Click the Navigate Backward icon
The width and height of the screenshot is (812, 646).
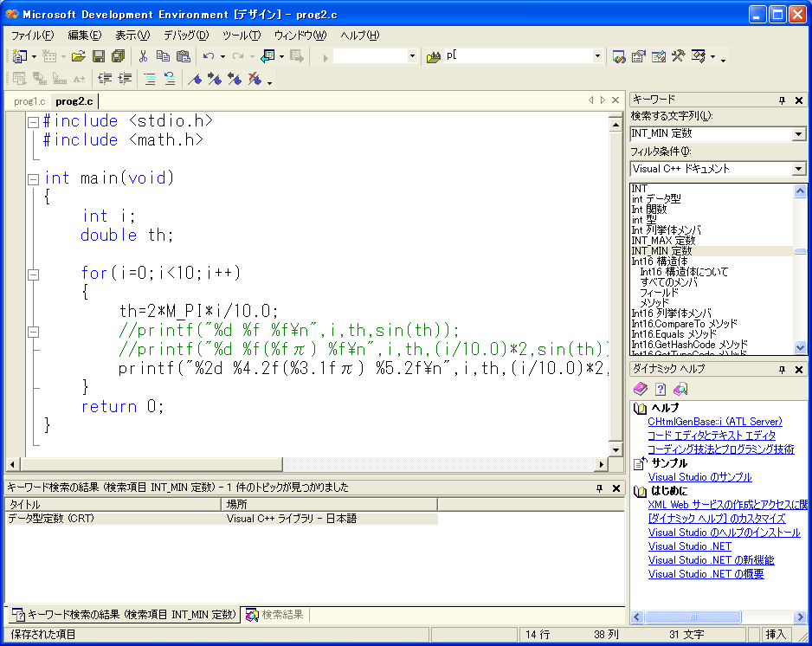pyautogui.click(x=267, y=56)
